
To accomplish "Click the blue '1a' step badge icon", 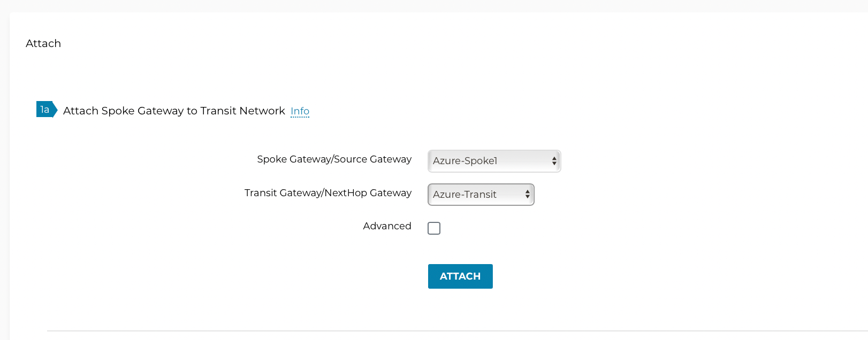I will pos(45,110).
